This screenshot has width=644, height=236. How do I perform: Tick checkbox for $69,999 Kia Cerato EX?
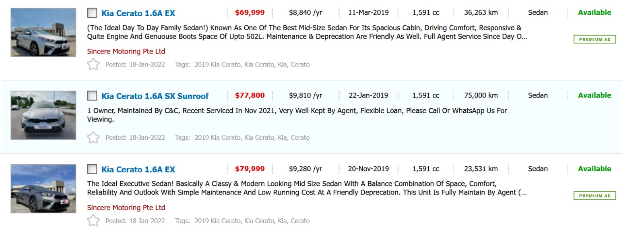92,13
